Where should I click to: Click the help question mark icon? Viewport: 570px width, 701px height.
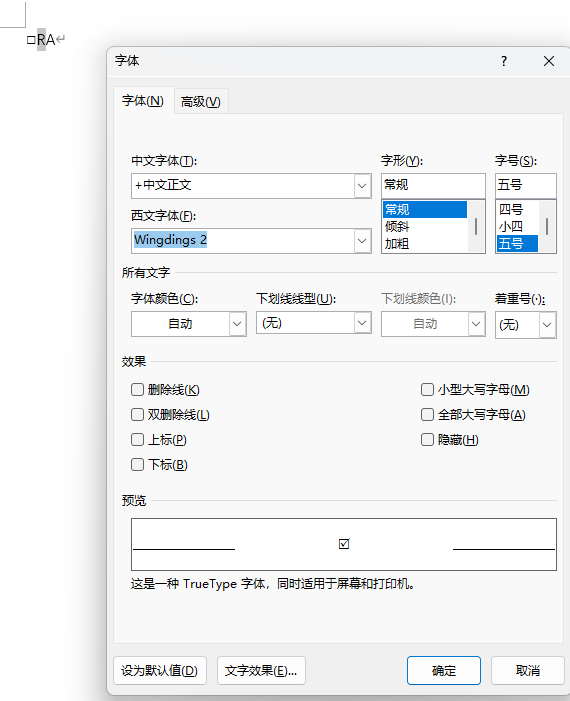[504, 61]
